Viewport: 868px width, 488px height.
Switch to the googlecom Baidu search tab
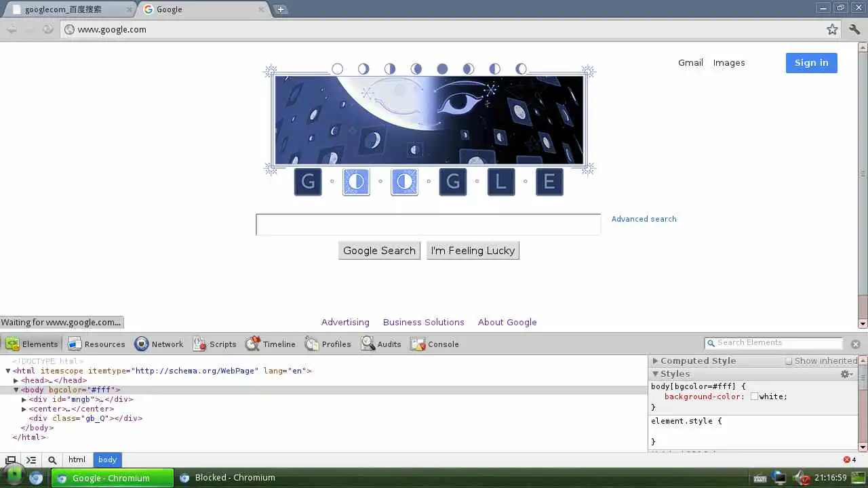click(69, 9)
